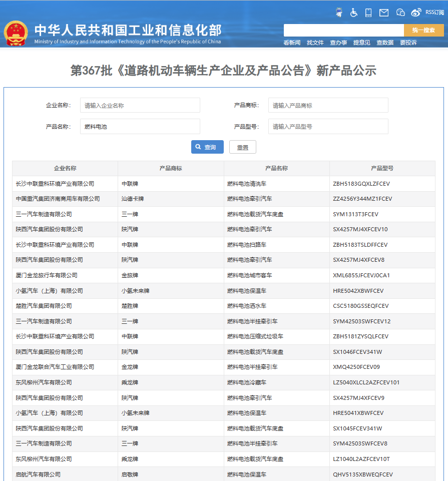Image resolution: width=448 pixels, height=481 pixels.
Task: Select the 查办事 menu item
Action: click(338, 43)
